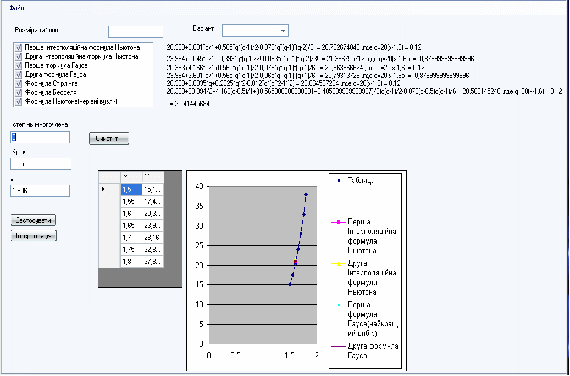This screenshot has width=570, height=376.
Task: Focus the polynomial degree input field
Action: 40,137
